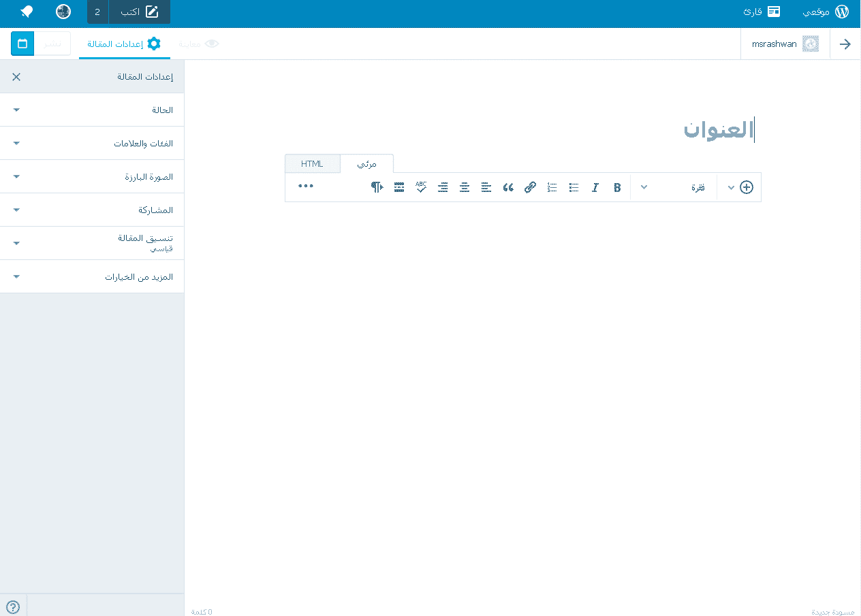Run the spellcheck (ABC) tool
The width and height of the screenshot is (861, 616).
[x=421, y=186]
